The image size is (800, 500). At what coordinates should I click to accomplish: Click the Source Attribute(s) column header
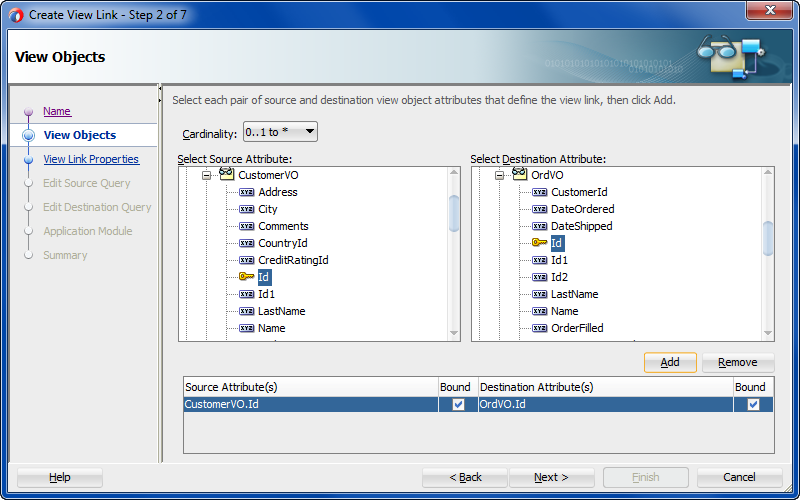(311, 387)
